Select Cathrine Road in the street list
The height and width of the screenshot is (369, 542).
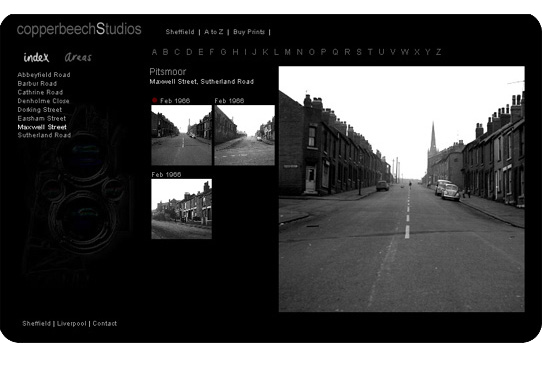click(x=40, y=92)
